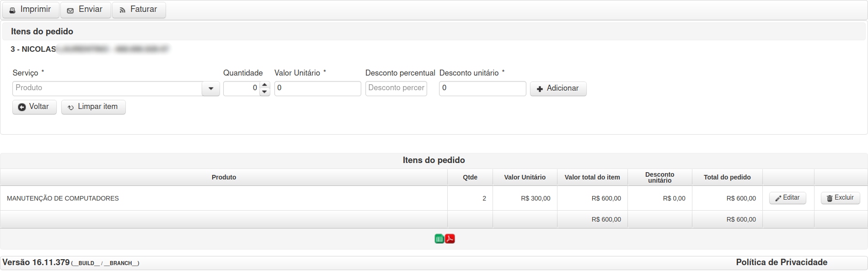Decrease Quantidade with the down arrow
Image resolution: width=868 pixels, height=272 pixels.
coord(264,92)
